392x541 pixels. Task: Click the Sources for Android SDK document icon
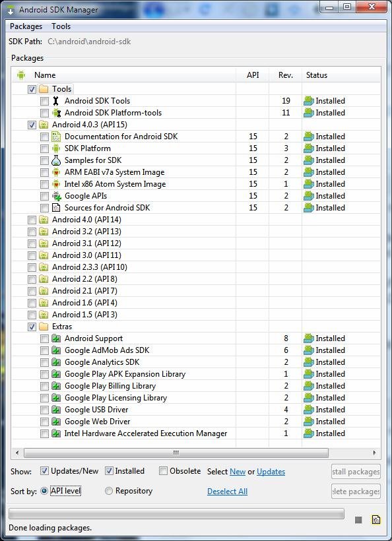click(56, 208)
